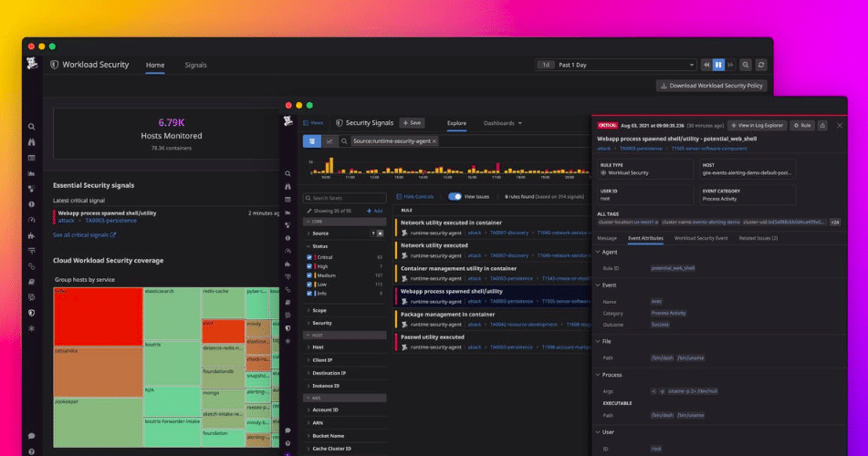Viewport: 868px width, 456px height.
Task: Switch to the Signals tab in Workload Security
Action: [195, 66]
